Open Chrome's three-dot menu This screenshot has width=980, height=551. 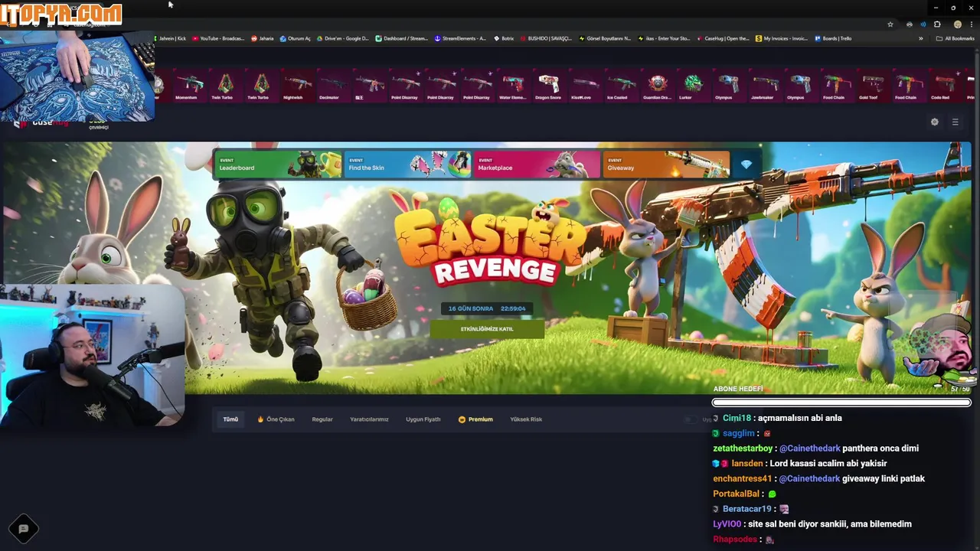point(972,24)
